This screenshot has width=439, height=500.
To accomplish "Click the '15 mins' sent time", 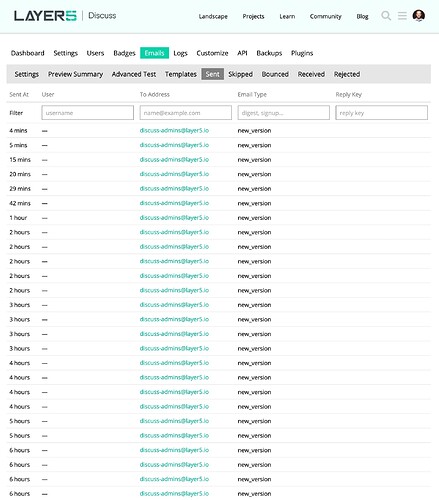I will 20,159.
